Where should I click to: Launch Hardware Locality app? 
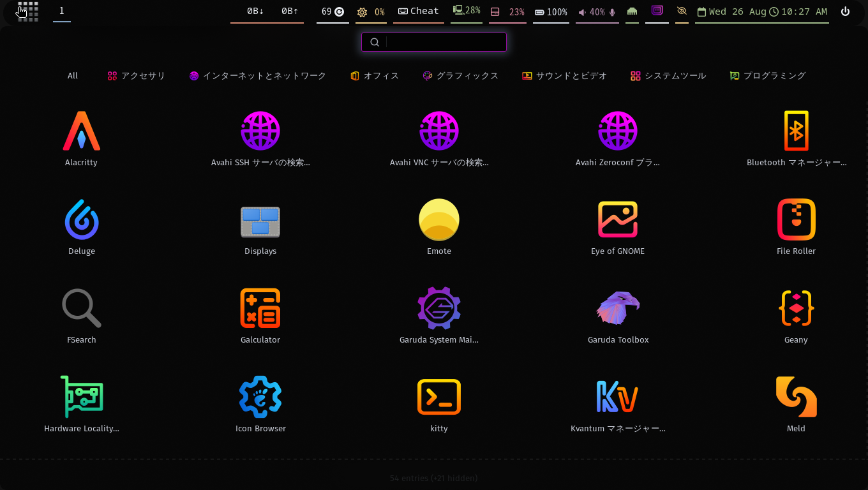[82, 405]
